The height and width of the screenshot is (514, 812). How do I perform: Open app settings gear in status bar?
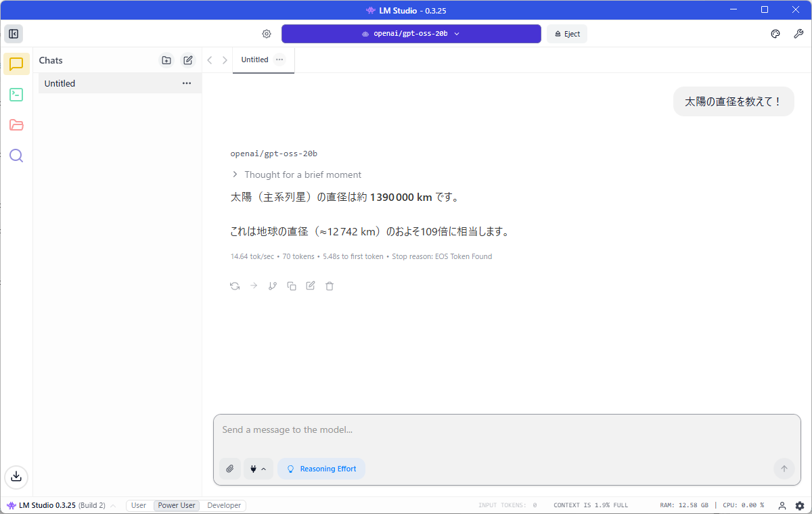[x=800, y=505]
